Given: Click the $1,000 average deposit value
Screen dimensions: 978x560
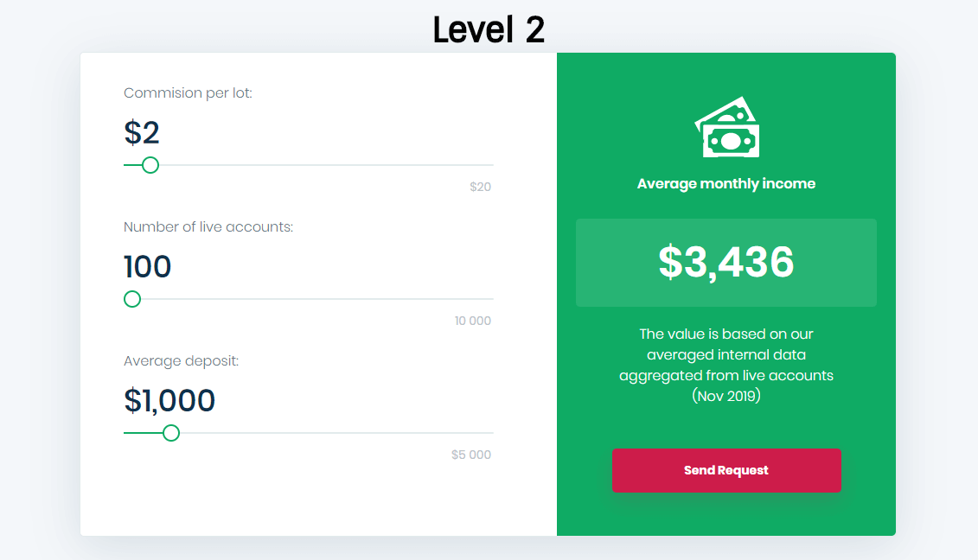Looking at the screenshot, I should [x=169, y=400].
